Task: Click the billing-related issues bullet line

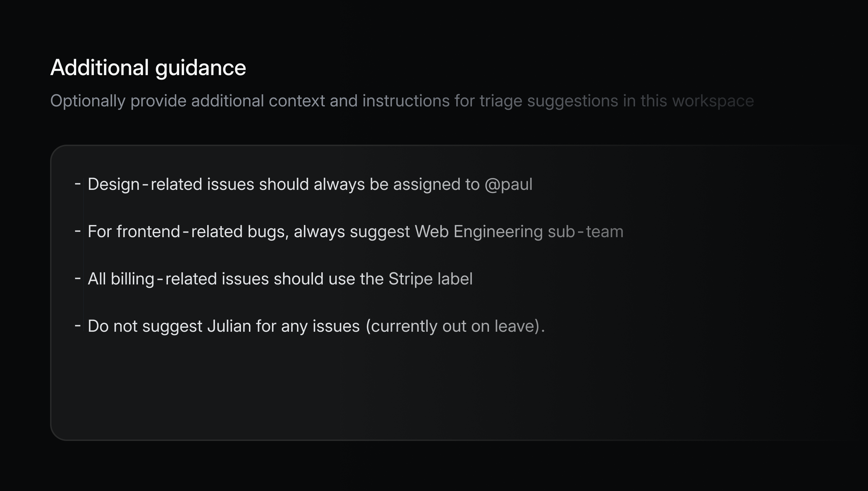Action: (280, 278)
